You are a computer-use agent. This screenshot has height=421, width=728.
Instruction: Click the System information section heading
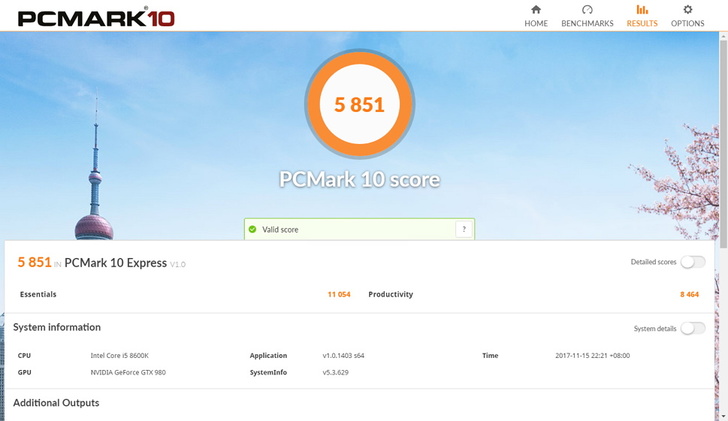(57, 327)
